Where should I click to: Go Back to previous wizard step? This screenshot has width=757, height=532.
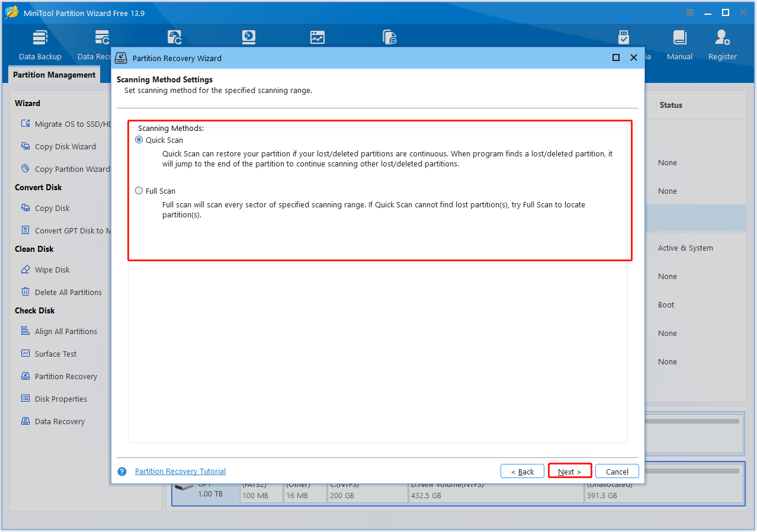(x=522, y=472)
